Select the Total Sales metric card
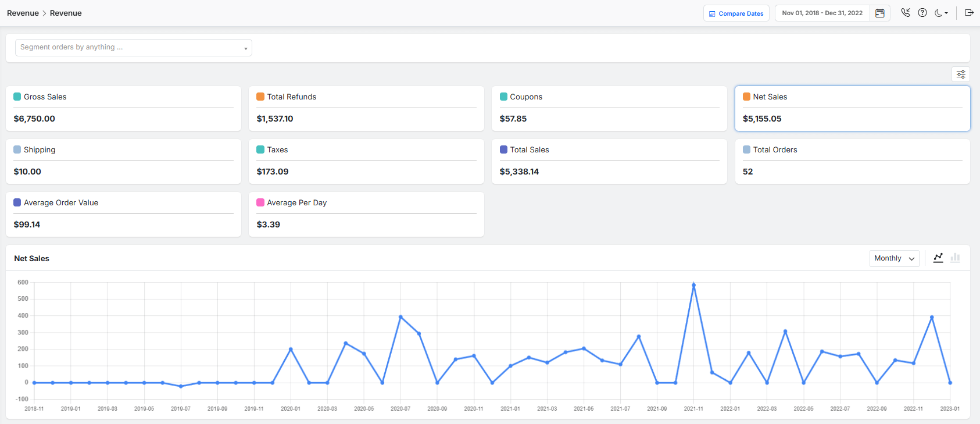 pos(609,161)
